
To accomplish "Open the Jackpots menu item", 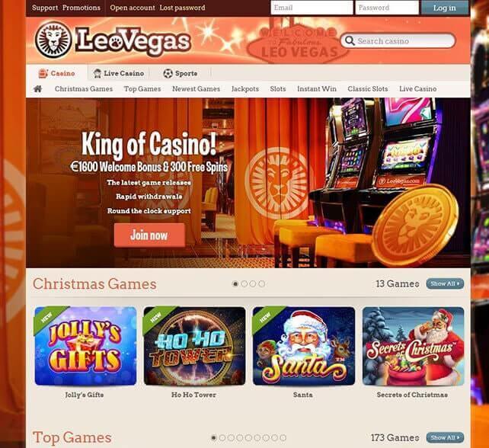I will (244, 89).
